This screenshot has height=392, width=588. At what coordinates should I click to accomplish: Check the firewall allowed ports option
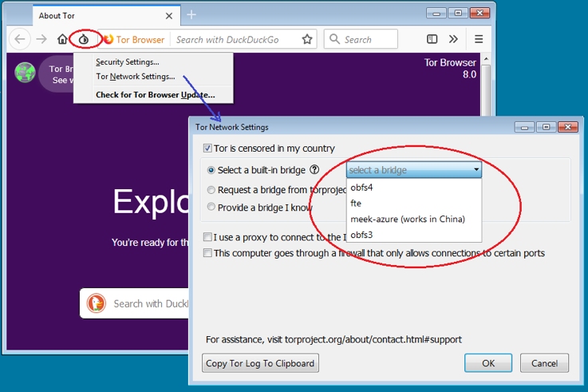point(207,253)
